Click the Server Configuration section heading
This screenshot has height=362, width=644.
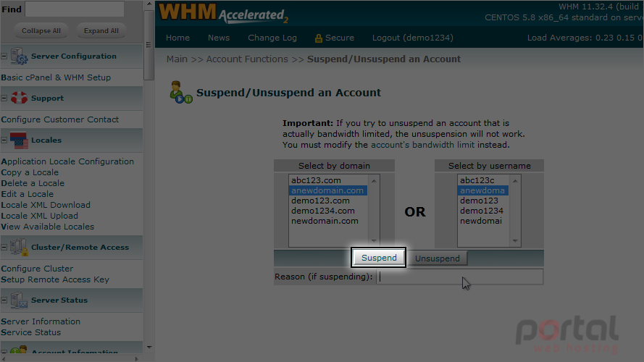[x=74, y=56]
